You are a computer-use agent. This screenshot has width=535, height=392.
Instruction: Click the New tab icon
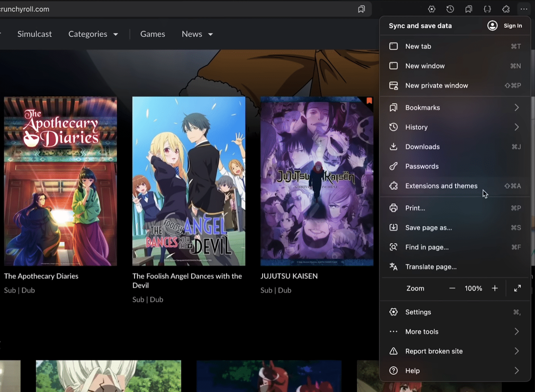pyautogui.click(x=393, y=46)
